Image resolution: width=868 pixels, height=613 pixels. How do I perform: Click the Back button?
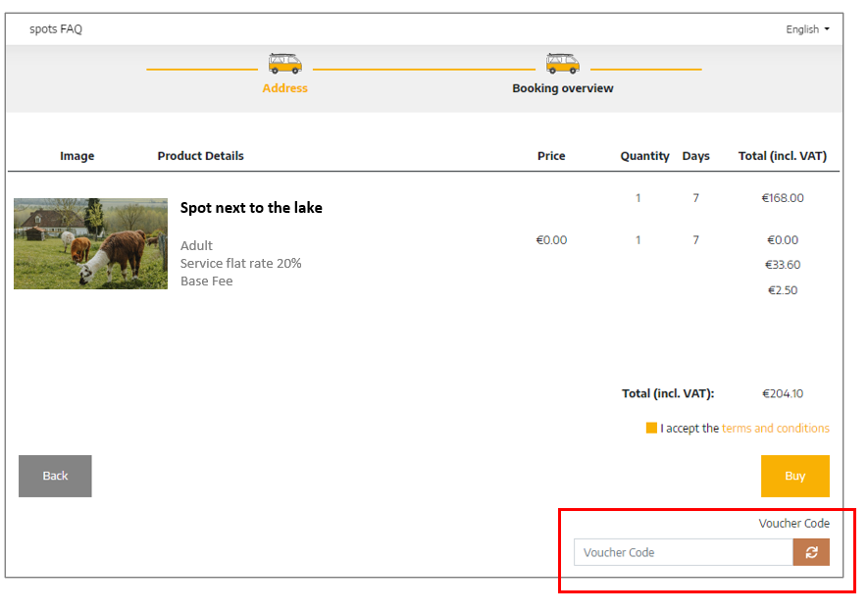(55, 477)
